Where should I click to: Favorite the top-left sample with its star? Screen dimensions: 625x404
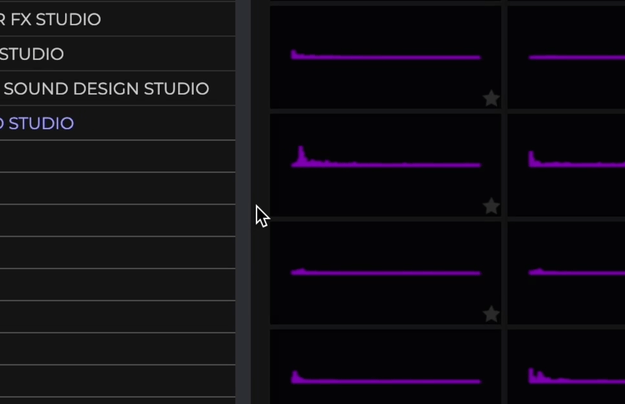tap(491, 98)
